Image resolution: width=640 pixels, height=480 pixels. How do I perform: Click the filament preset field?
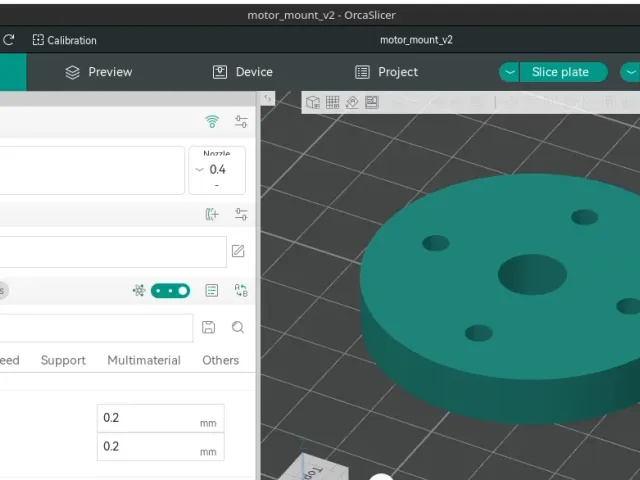(113, 252)
